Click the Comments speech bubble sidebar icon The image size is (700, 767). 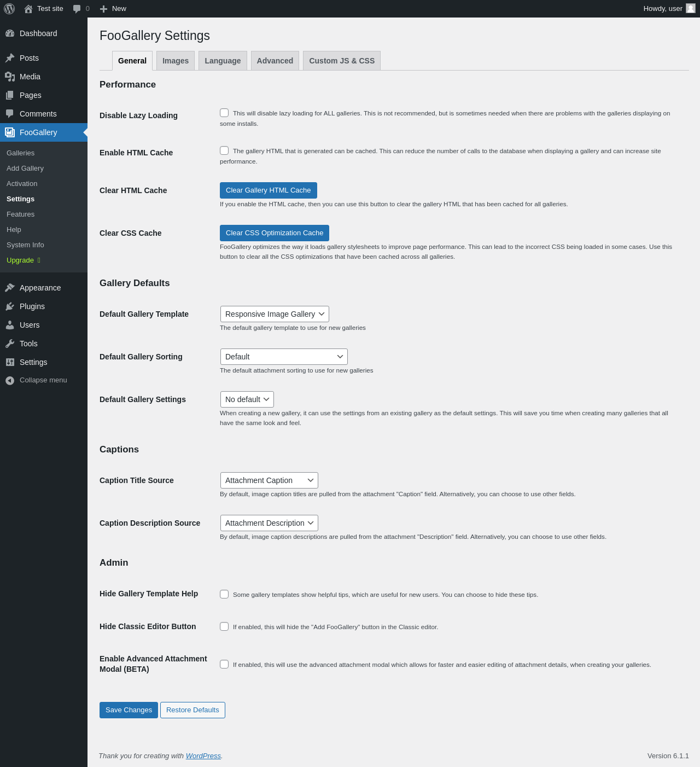point(10,114)
